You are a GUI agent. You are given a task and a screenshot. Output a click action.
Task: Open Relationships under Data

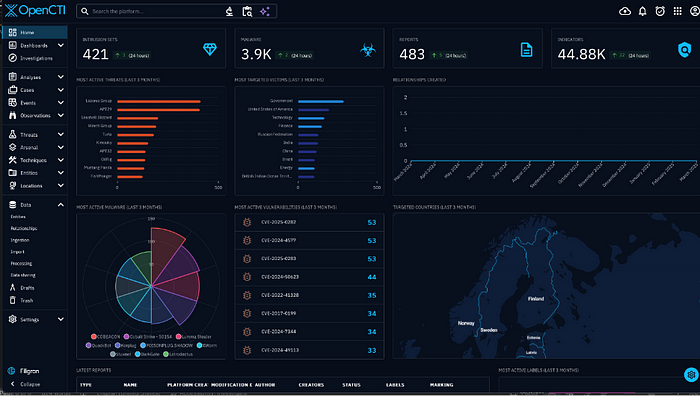point(24,228)
